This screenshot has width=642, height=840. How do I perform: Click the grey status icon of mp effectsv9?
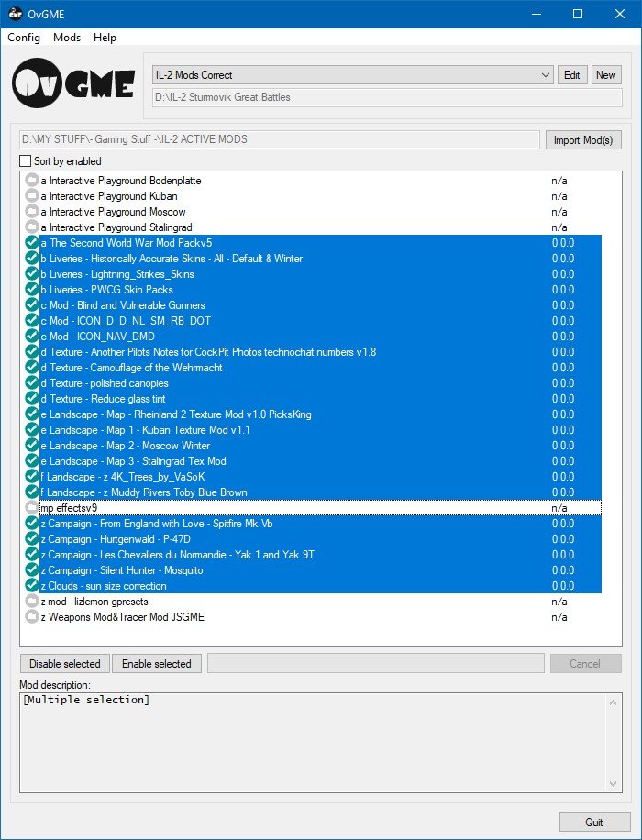coord(31,508)
